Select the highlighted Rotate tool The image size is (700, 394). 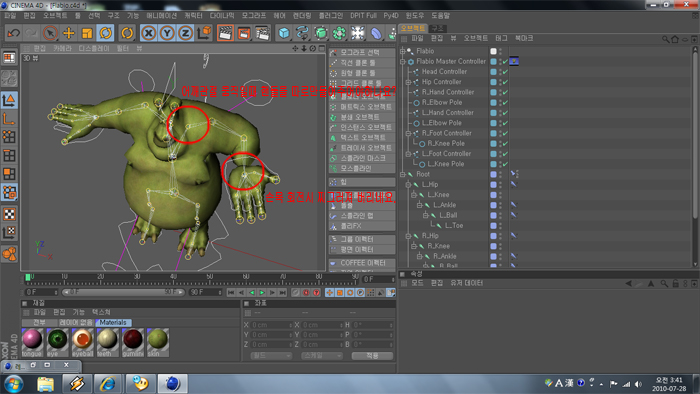(106, 33)
